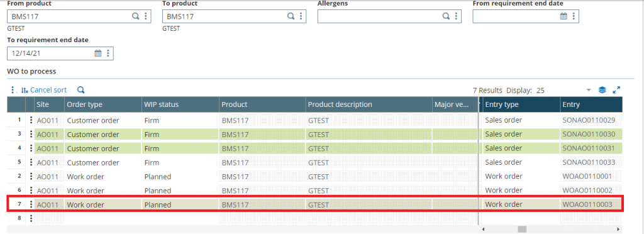Sort by the Site column header
The image size is (644, 234).
tap(49, 104)
